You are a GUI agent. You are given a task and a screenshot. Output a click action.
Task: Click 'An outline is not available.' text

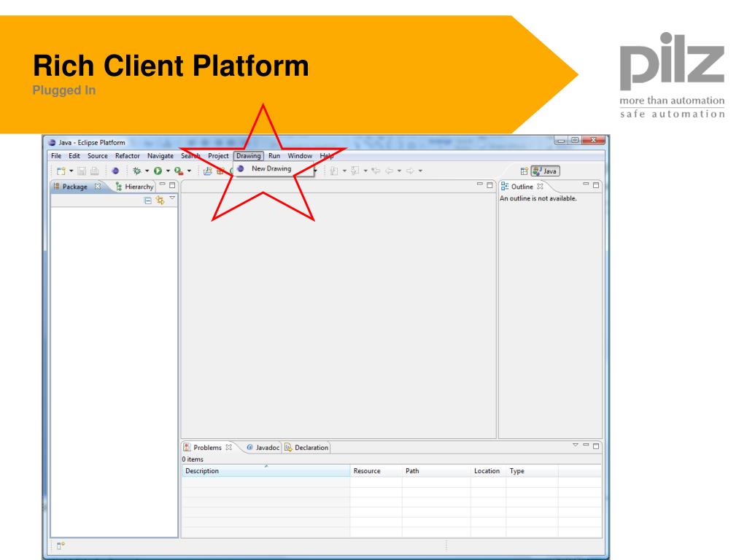(x=538, y=198)
